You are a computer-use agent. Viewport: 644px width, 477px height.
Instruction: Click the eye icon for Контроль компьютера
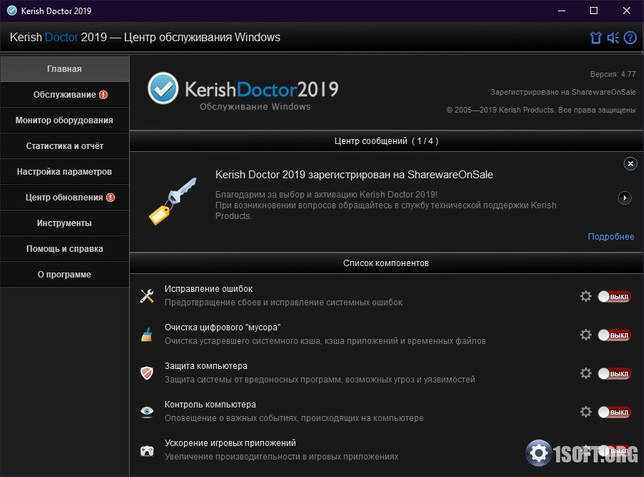147,411
